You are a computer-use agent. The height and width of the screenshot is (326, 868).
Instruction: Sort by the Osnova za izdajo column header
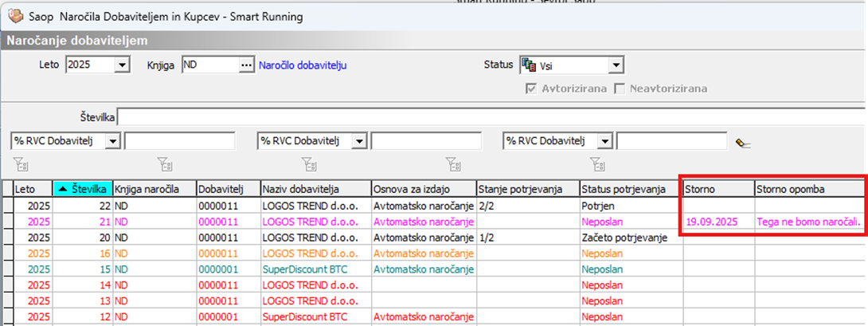(424, 188)
